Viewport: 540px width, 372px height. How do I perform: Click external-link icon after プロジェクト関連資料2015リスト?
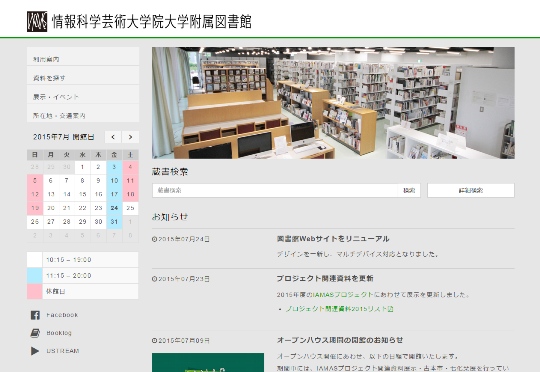tap(391, 309)
